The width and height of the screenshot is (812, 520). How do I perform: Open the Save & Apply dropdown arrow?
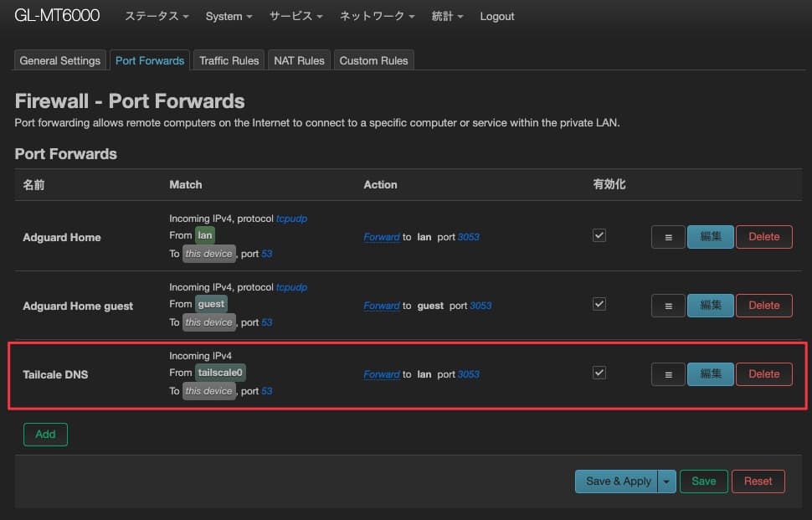[x=666, y=481]
